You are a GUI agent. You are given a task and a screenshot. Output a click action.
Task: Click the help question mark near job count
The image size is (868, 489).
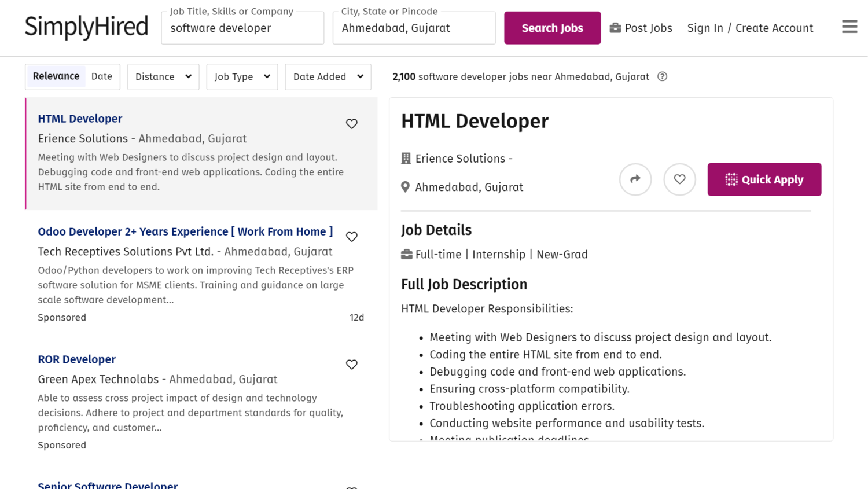pos(662,76)
